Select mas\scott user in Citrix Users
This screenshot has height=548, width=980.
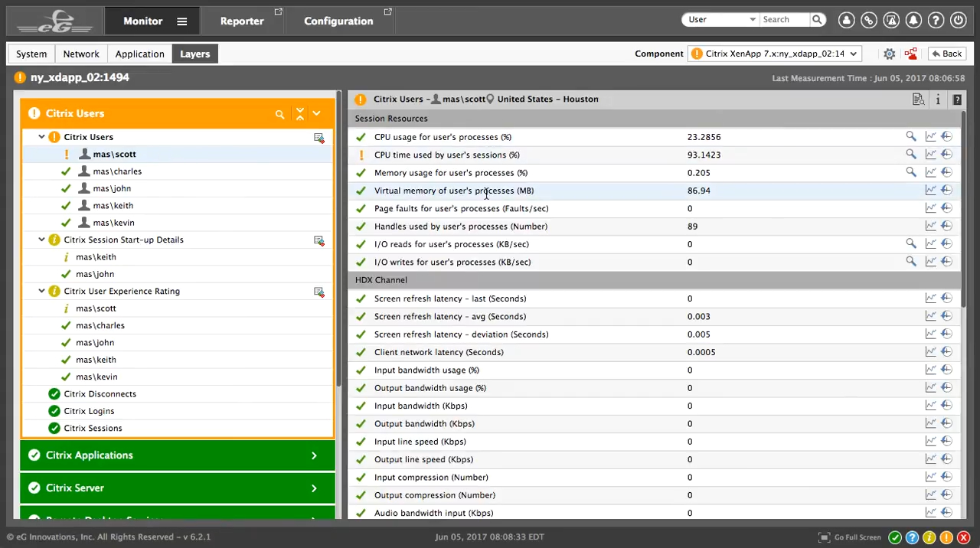[x=114, y=154]
